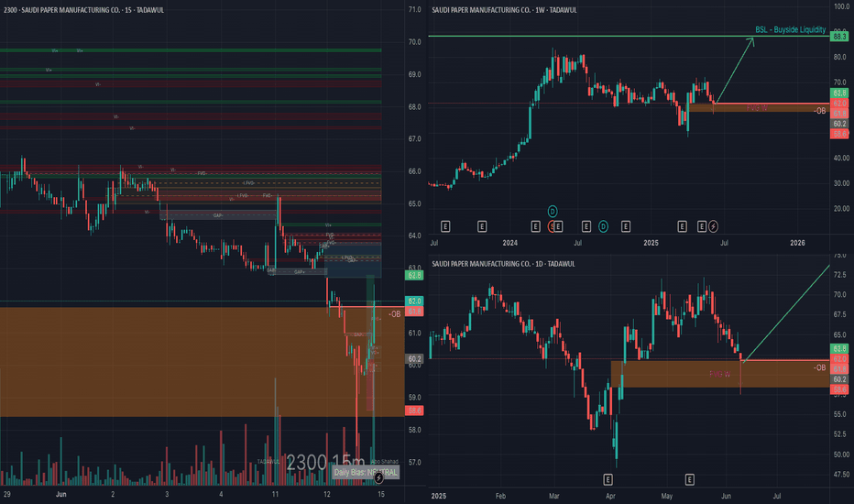Open the earnings marker beside the lightning icon, weekly
This screenshot has width=854, height=504.
pyautogui.click(x=702, y=226)
